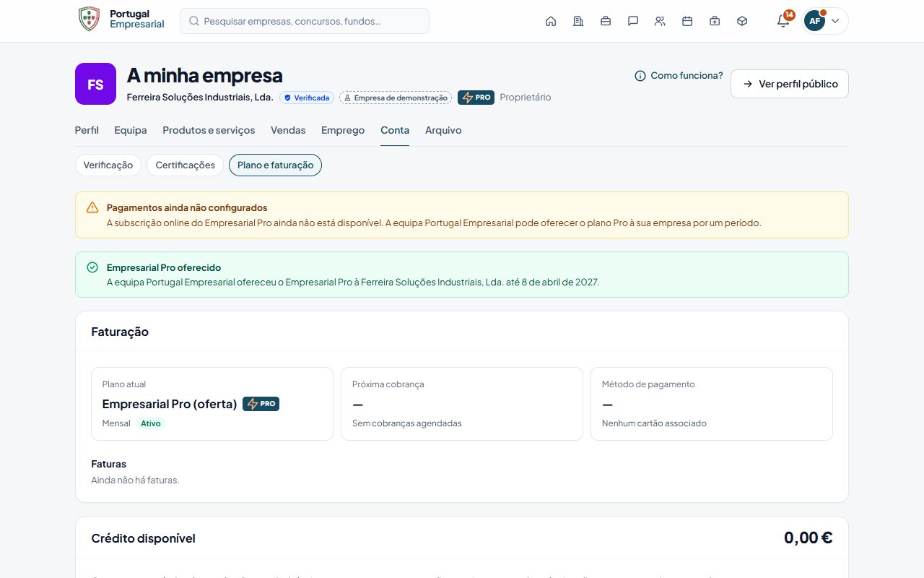This screenshot has height=578, width=924.
Task: Click the Ainda não há faturas text
Action: click(135, 480)
